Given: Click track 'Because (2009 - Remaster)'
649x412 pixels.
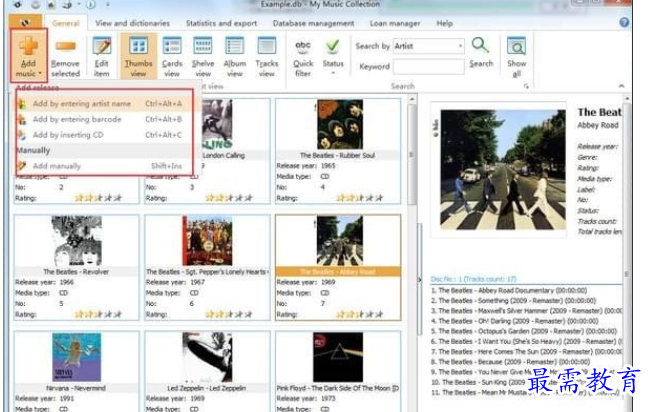Looking at the screenshot, I should pos(510,361).
